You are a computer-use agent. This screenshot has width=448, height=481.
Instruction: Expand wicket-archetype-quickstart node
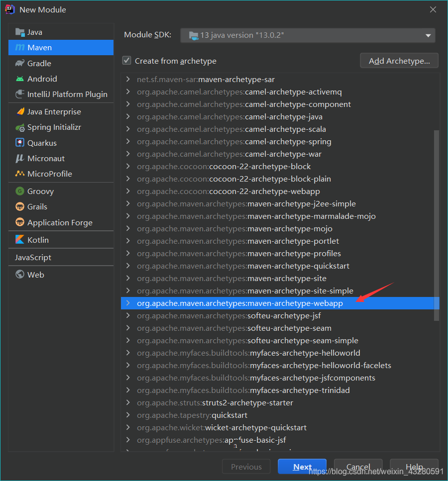coord(128,428)
